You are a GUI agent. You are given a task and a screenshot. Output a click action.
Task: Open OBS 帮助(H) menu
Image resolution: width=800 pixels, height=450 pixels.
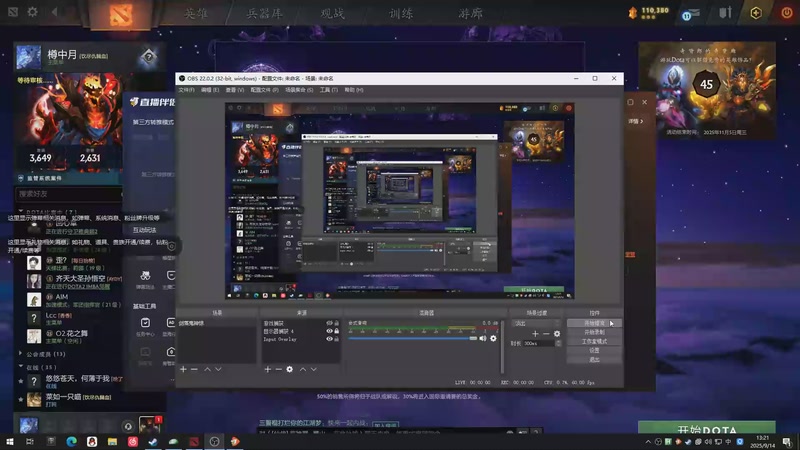coord(354,90)
